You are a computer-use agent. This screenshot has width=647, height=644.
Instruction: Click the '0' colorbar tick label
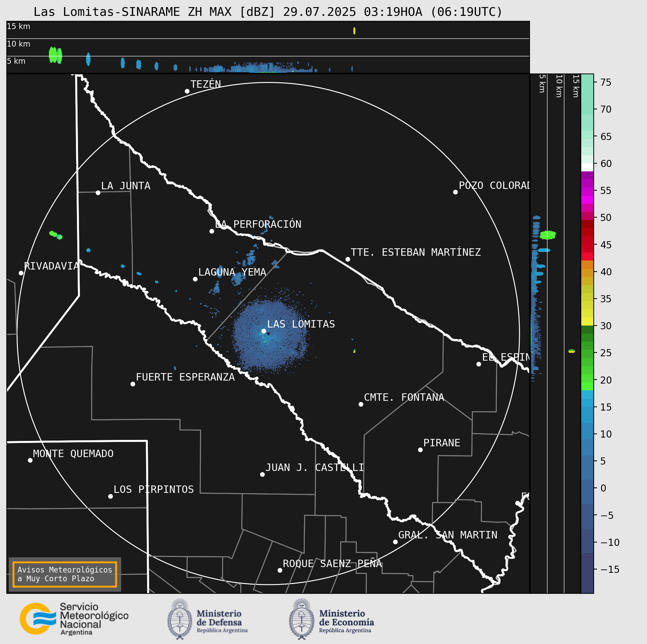click(x=603, y=488)
